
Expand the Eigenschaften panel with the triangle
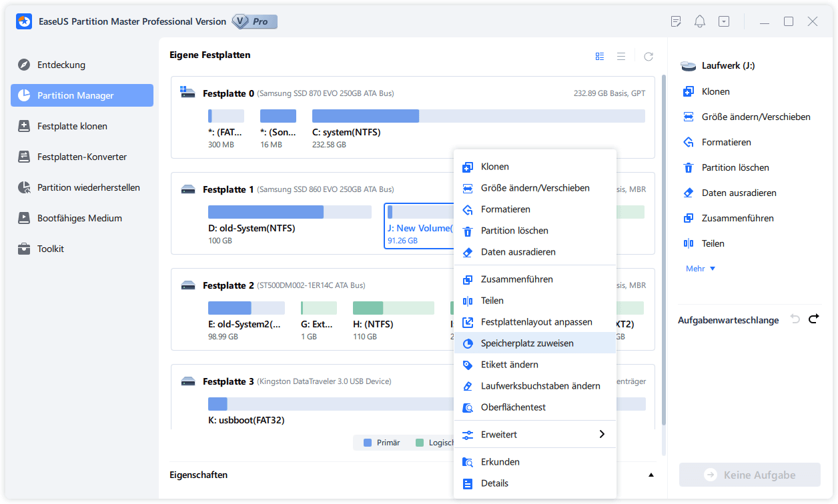coord(651,475)
